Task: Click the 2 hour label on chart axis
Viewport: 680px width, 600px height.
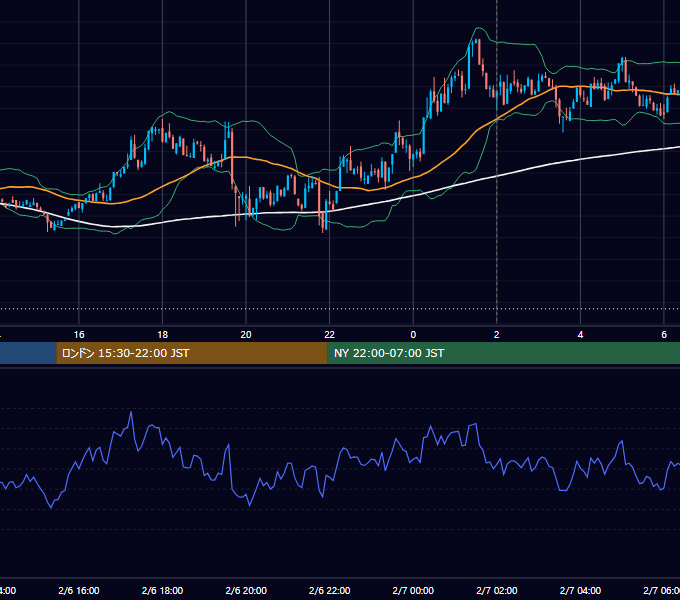Action: 497,334
